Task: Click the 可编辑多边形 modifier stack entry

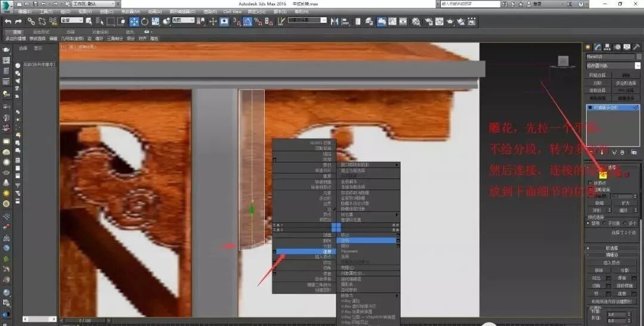Action: 613,107
